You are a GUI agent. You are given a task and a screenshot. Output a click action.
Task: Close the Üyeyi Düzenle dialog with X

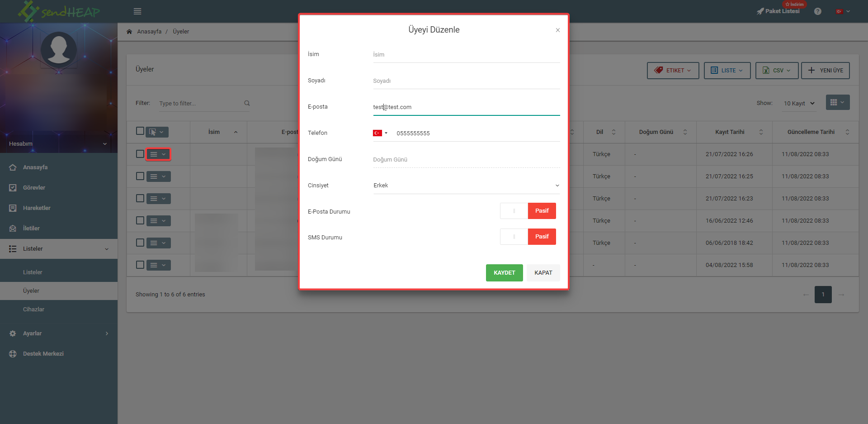coord(558,30)
